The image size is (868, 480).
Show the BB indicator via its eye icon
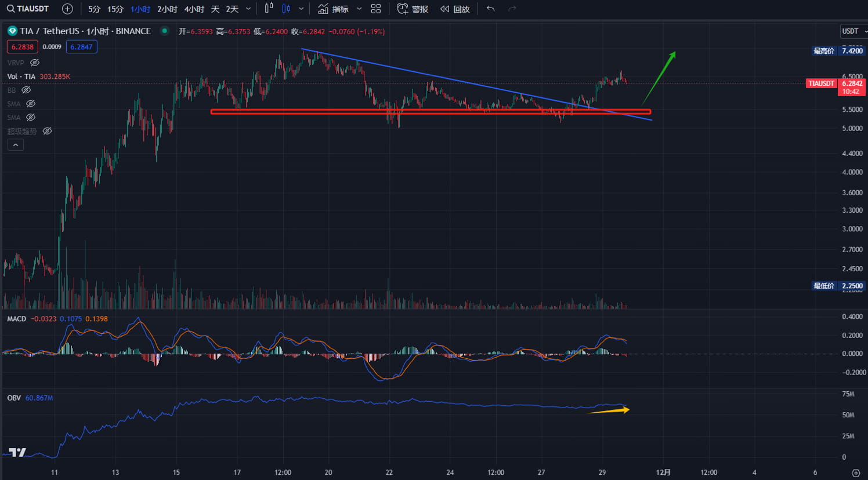coord(26,90)
